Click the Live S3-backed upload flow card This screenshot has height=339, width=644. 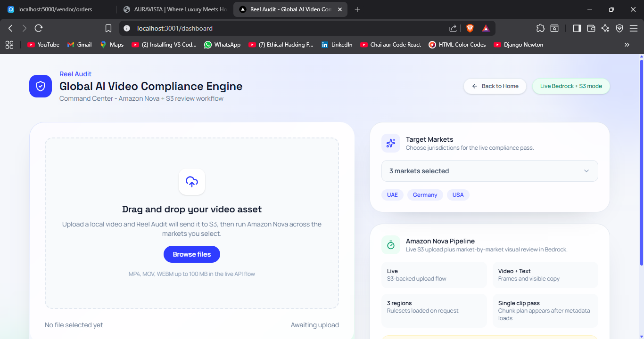tap(434, 275)
